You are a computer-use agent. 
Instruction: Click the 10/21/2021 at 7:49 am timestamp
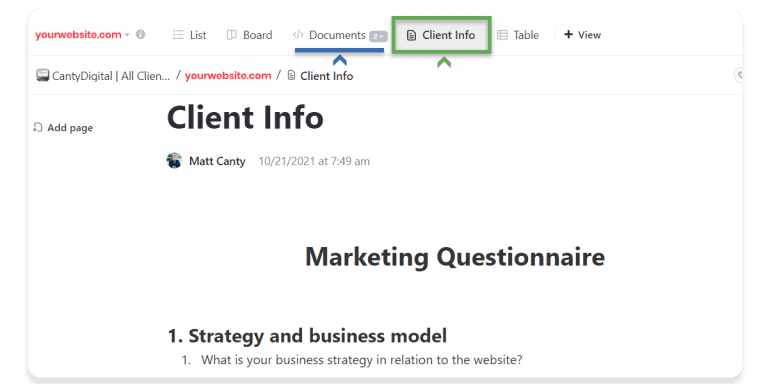tap(314, 161)
